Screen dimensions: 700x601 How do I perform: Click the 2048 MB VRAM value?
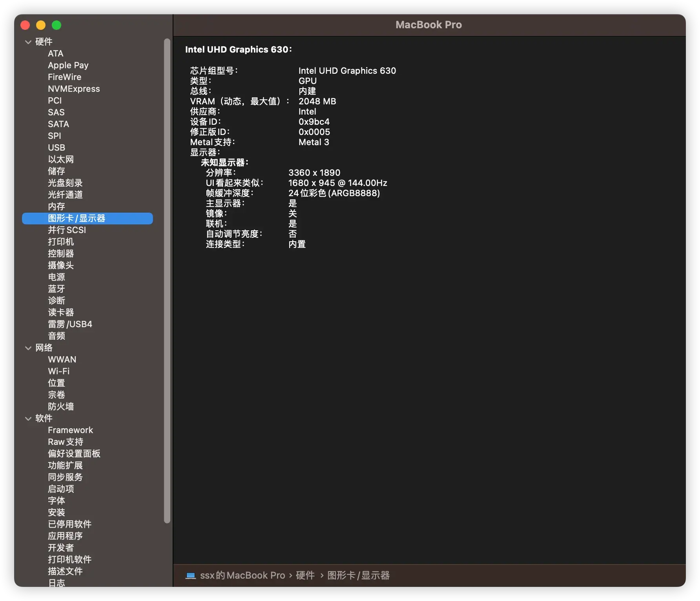317,101
